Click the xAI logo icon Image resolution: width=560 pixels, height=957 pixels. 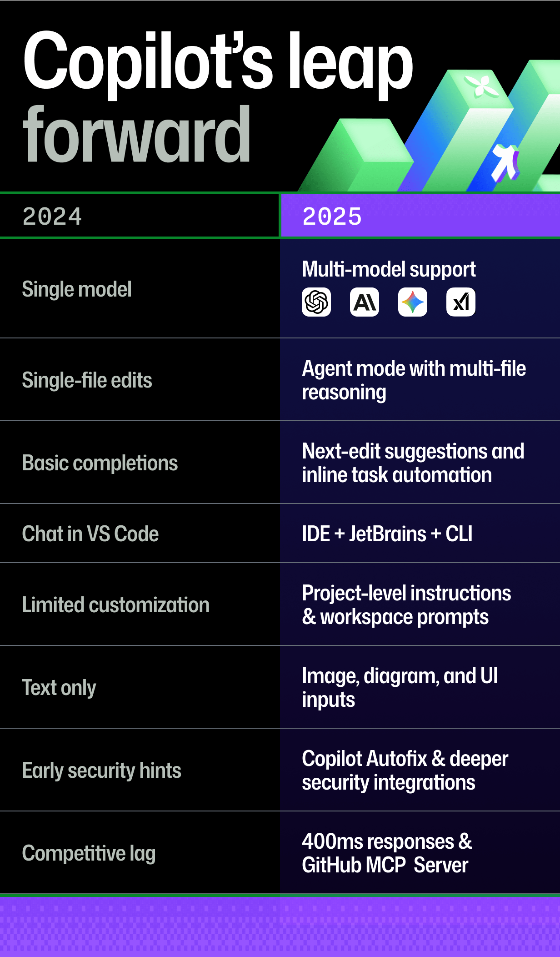[461, 302]
